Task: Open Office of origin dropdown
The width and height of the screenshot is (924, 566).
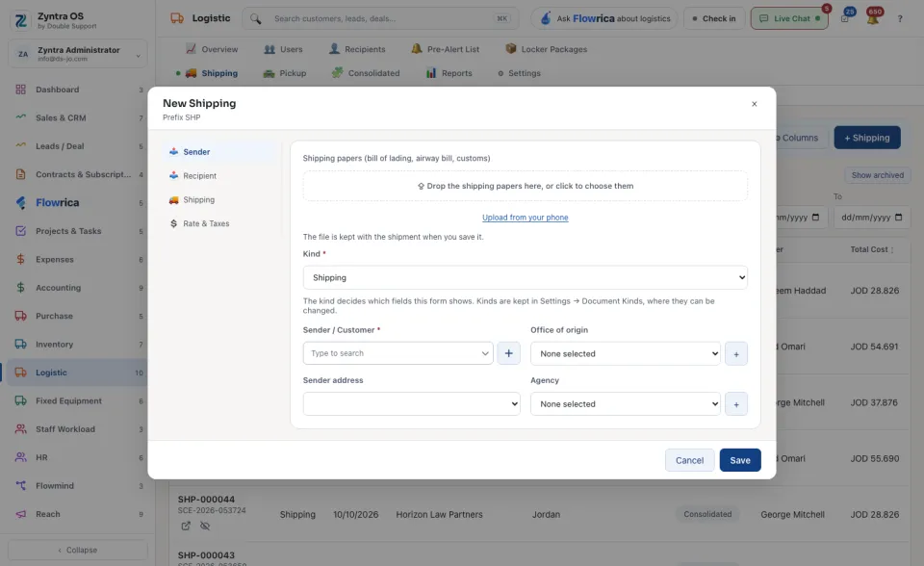Action: (x=626, y=354)
